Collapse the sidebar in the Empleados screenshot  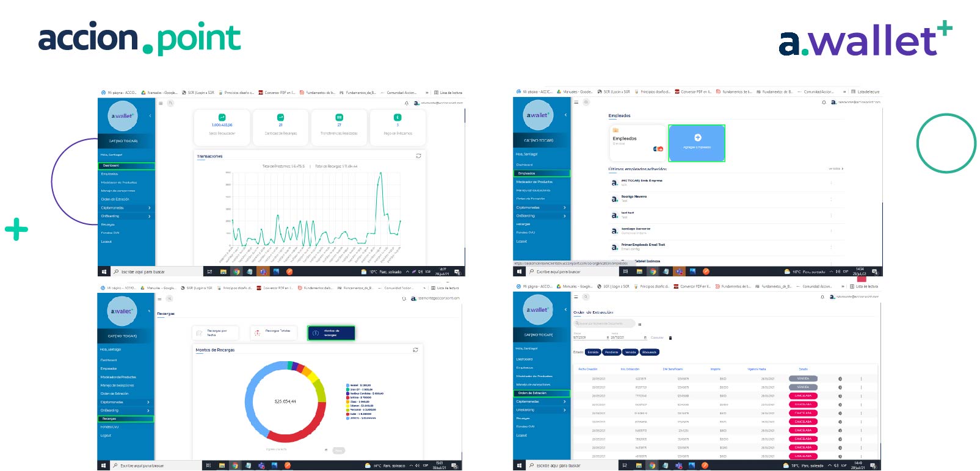pos(565,115)
